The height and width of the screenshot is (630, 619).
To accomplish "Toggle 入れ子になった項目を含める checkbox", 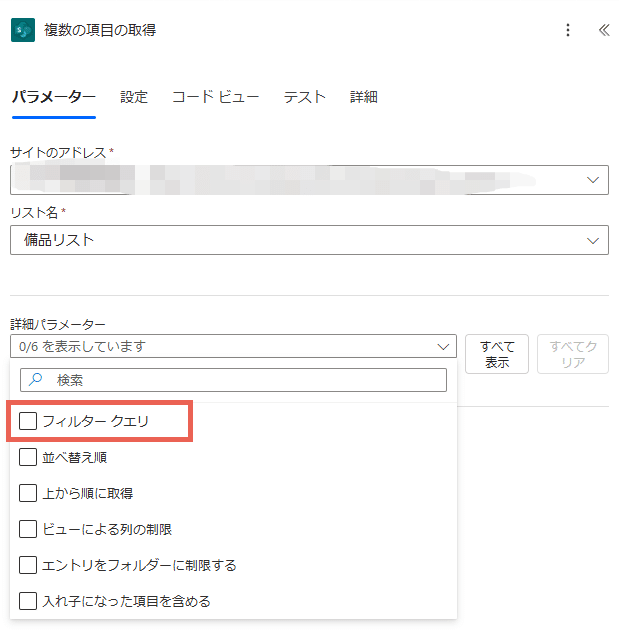I will (28, 601).
